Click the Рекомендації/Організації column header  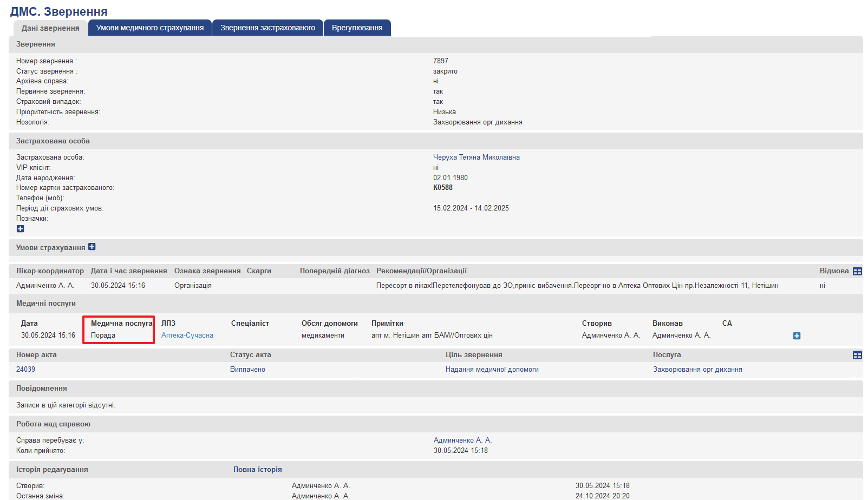421,271
